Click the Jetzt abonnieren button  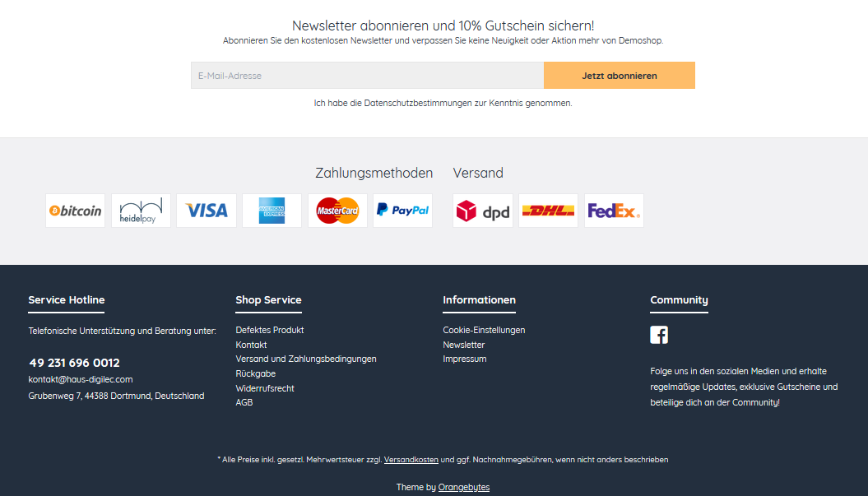(x=620, y=76)
